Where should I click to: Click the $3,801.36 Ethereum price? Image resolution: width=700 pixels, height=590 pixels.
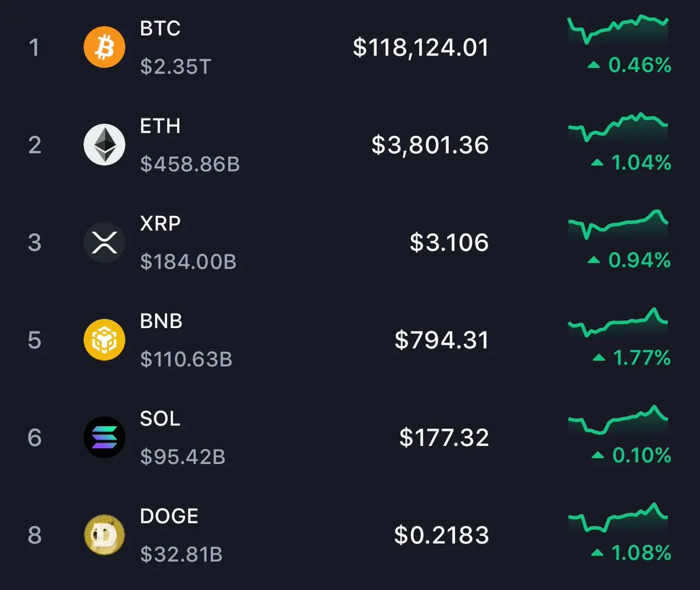(430, 145)
